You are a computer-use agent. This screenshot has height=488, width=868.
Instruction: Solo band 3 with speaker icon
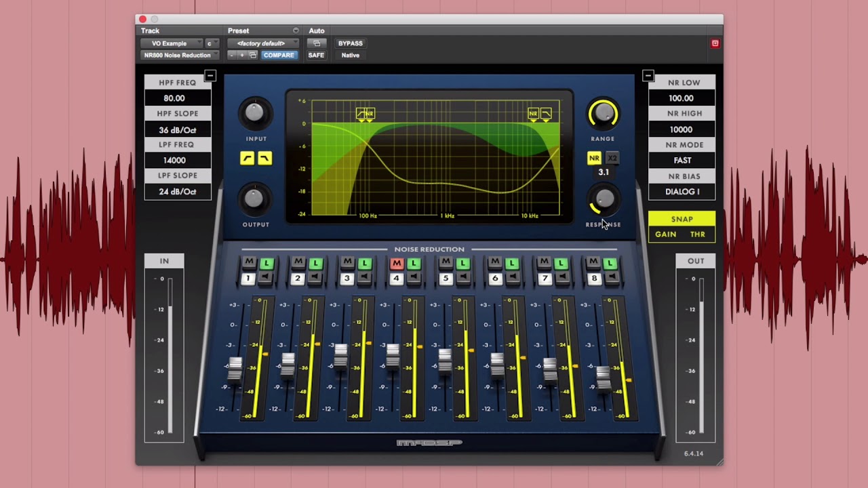[364, 278]
